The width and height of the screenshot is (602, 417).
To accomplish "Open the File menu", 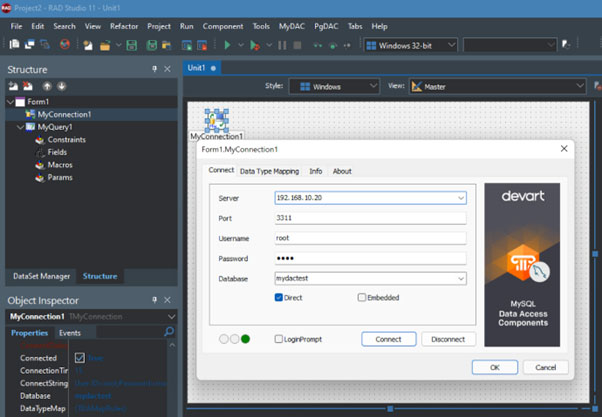I will (16, 26).
